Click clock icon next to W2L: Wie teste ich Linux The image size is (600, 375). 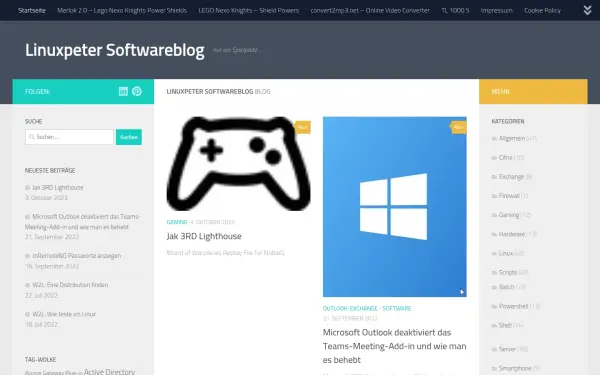[28, 314]
